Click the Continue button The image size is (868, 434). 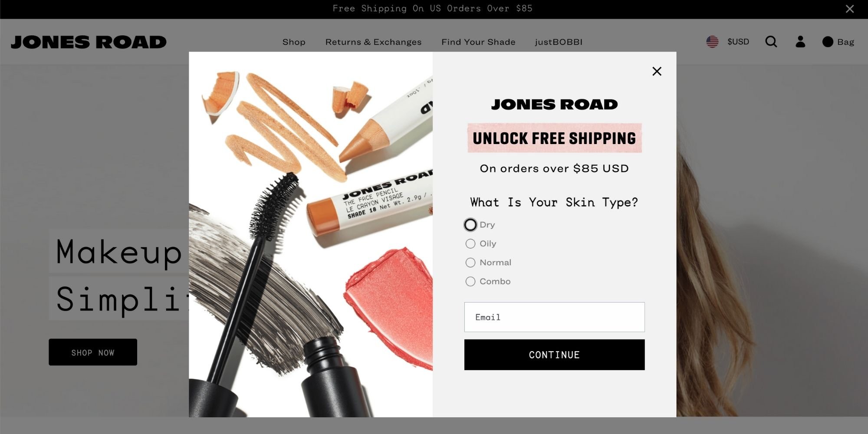pos(554,355)
